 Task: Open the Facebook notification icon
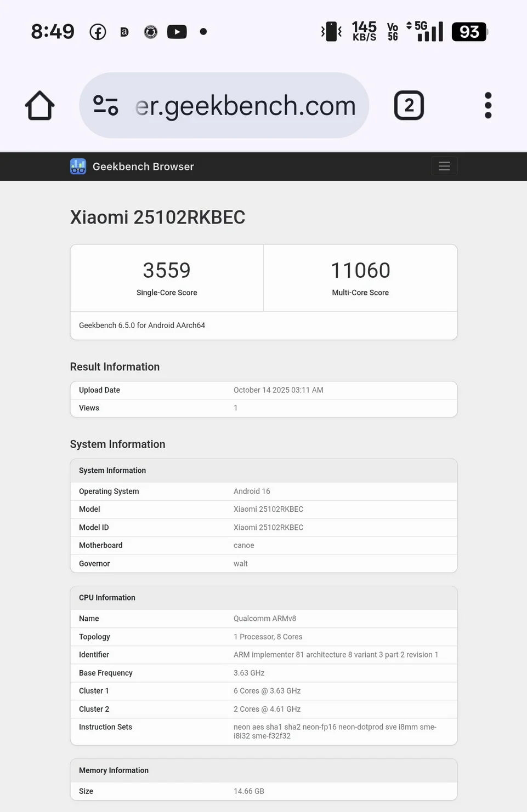(x=97, y=31)
